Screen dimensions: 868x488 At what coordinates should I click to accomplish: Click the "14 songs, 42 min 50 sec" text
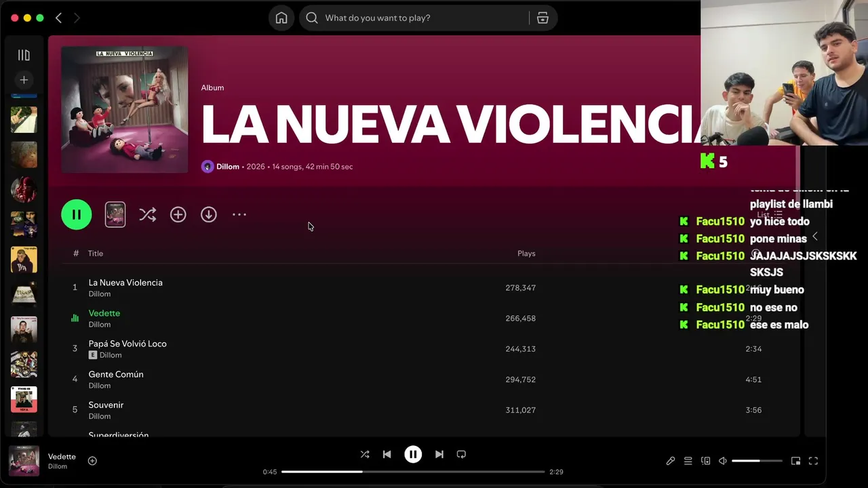click(313, 167)
